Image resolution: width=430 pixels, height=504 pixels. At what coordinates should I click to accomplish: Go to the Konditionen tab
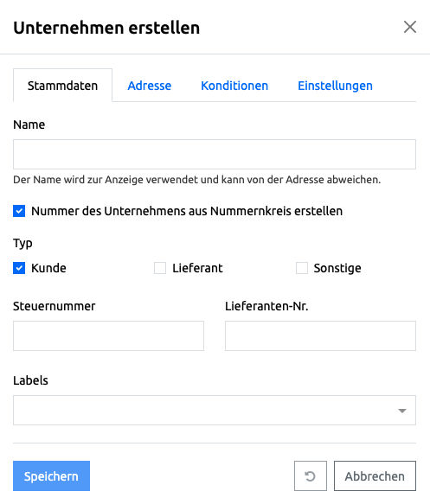[x=234, y=86]
